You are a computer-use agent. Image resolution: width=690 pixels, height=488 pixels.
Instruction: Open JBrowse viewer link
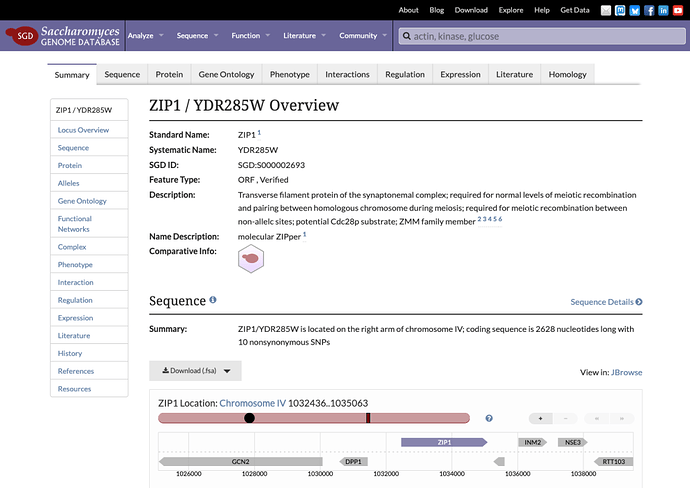click(627, 372)
